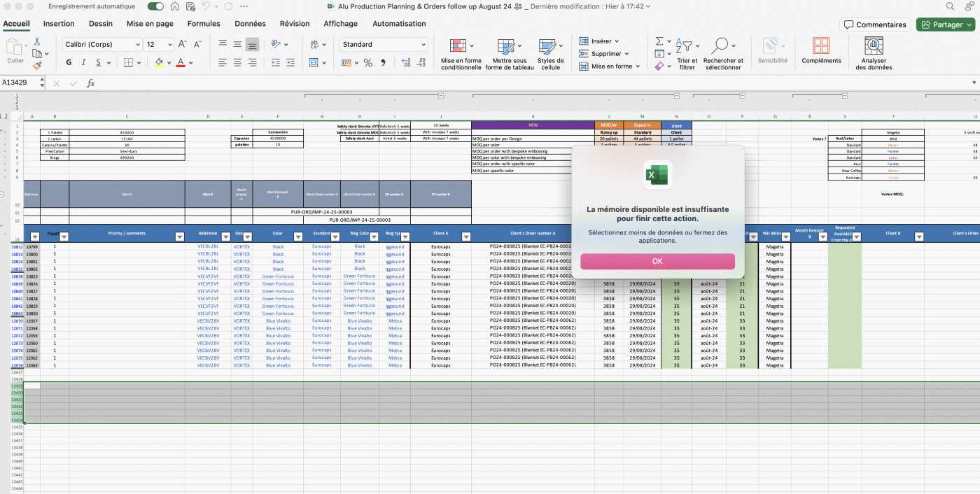This screenshot has width=980, height=494.
Task: Toggle italic formatting (I)
Action: pos(83,62)
